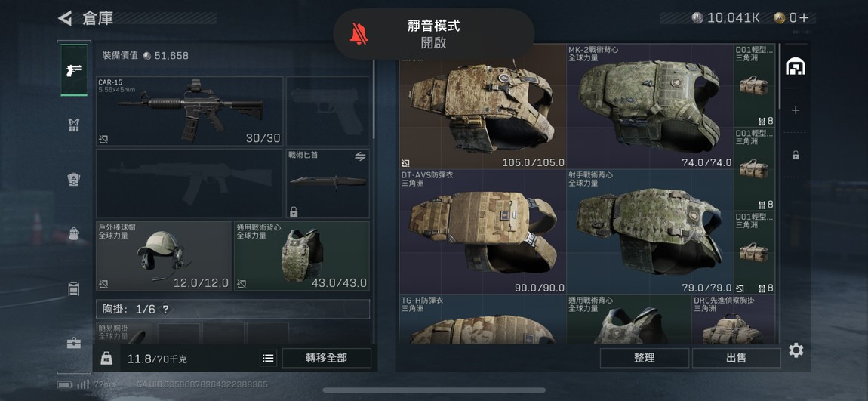This screenshot has width=868, height=401.
Task: Click the padlock icon on right bar
Action: pyautogui.click(x=796, y=155)
